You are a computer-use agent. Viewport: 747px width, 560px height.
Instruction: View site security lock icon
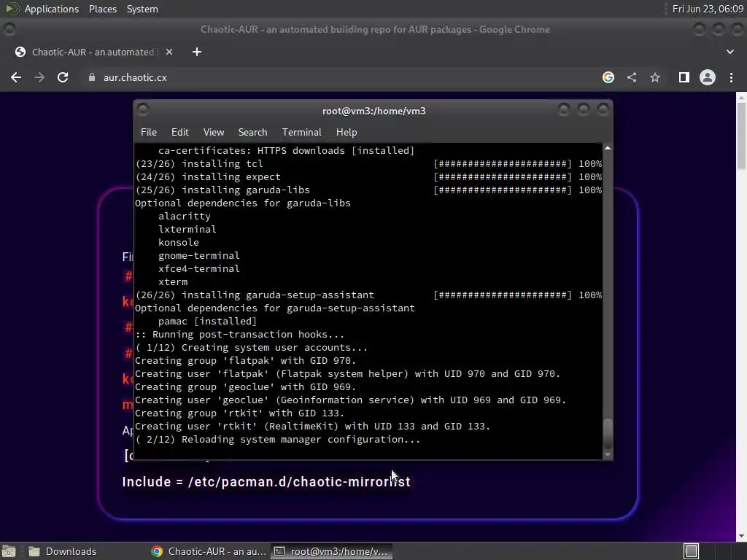pyautogui.click(x=92, y=77)
